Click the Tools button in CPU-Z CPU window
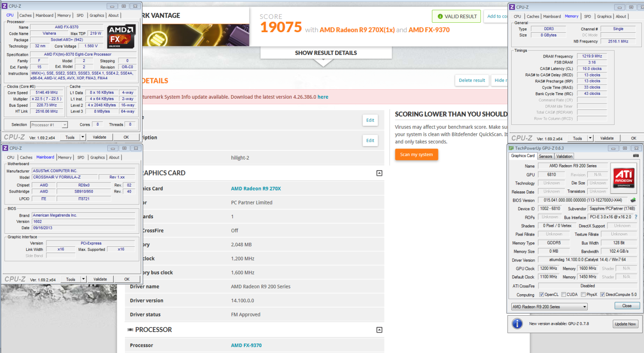Screen dimensions: 644x353 (70, 137)
